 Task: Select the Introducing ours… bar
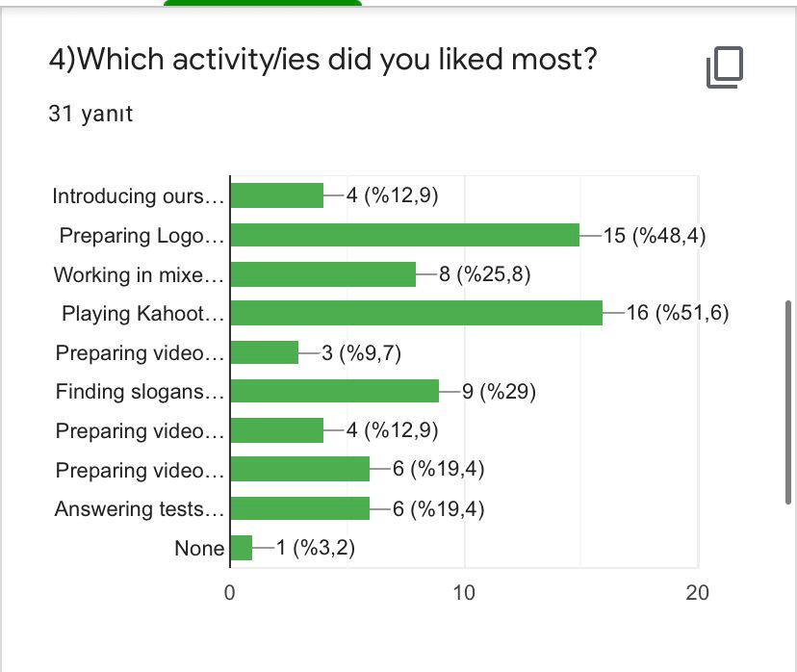click(277, 196)
